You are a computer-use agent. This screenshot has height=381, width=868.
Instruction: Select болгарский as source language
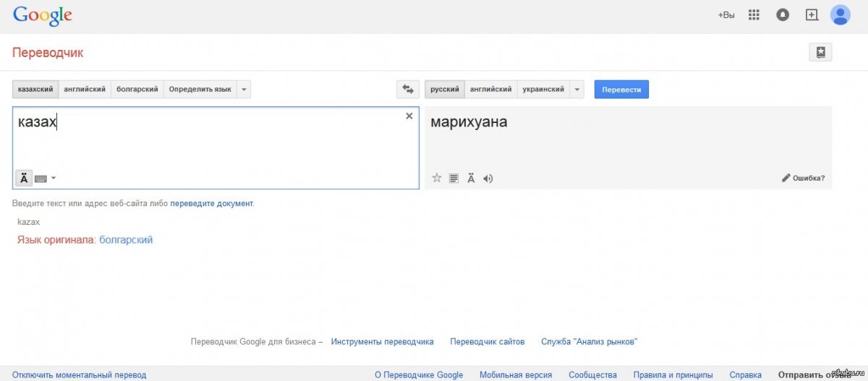(137, 89)
